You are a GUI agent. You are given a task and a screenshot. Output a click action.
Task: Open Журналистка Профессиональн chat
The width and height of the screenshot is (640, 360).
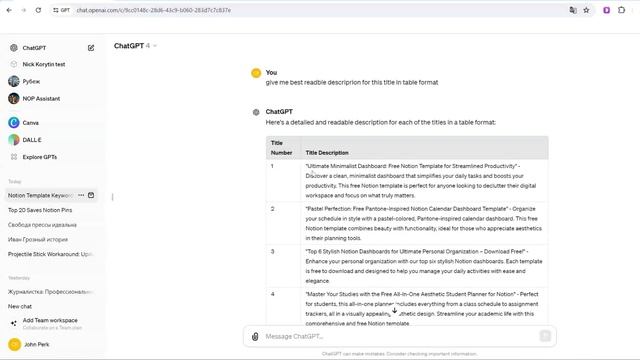(x=51, y=292)
